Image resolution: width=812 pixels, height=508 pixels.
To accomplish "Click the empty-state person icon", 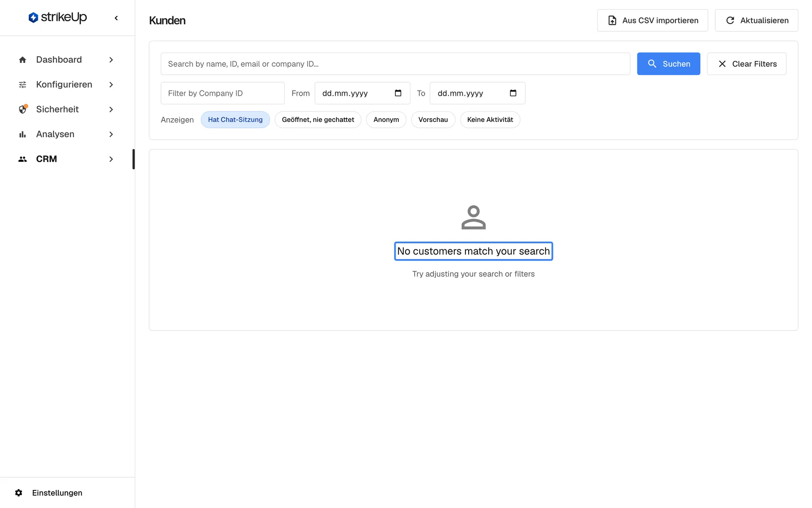I will tap(474, 217).
